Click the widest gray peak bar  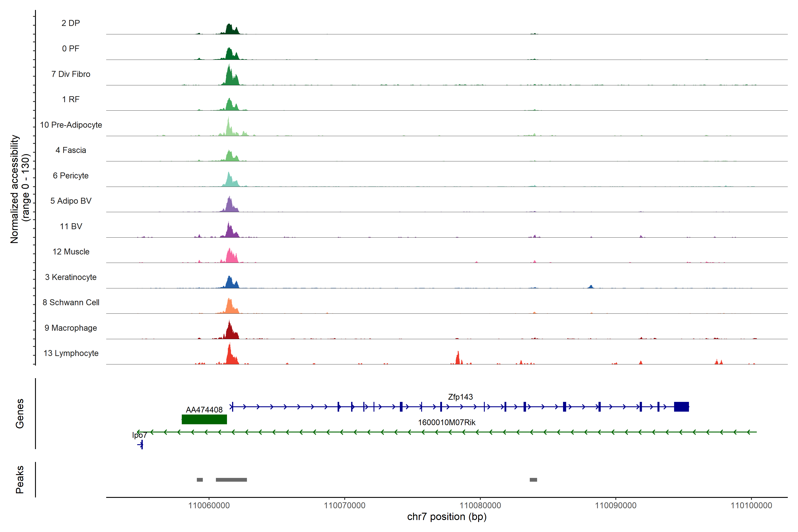coord(231,480)
